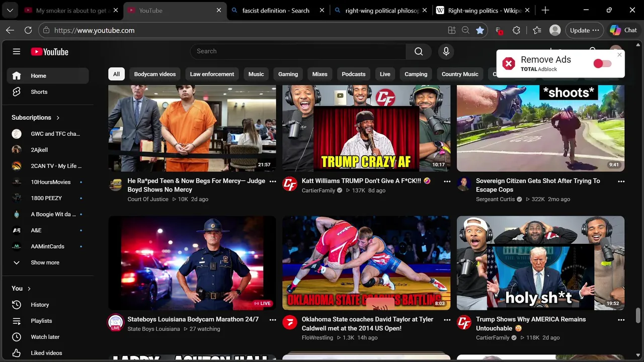Click the favorites star in address bar
644x362 pixels.
(480, 30)
